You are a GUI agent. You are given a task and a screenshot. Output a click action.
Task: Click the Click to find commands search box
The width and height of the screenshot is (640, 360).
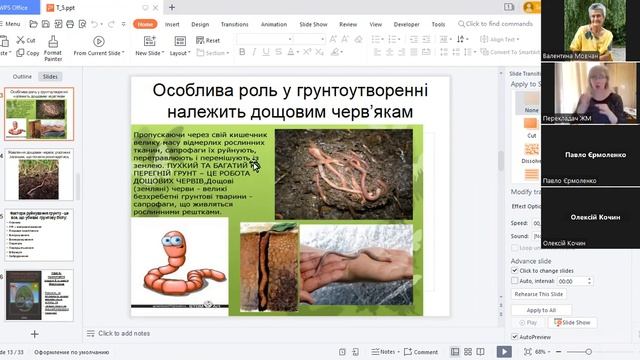point(495,24)
